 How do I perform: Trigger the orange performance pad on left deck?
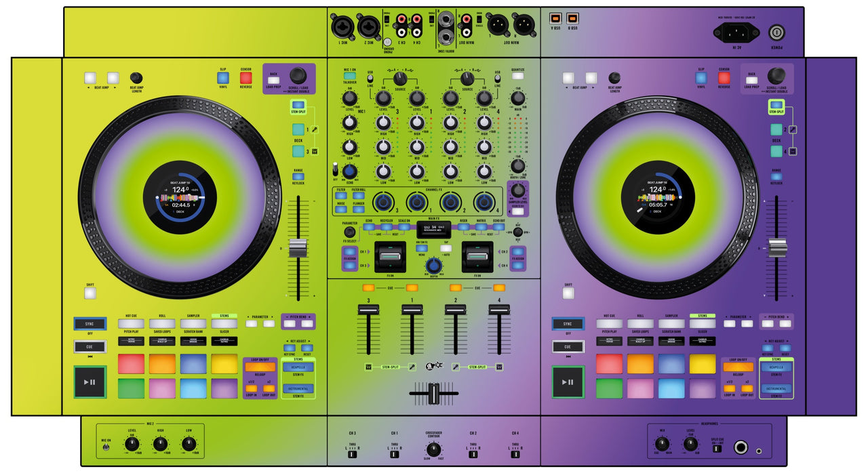162,364
